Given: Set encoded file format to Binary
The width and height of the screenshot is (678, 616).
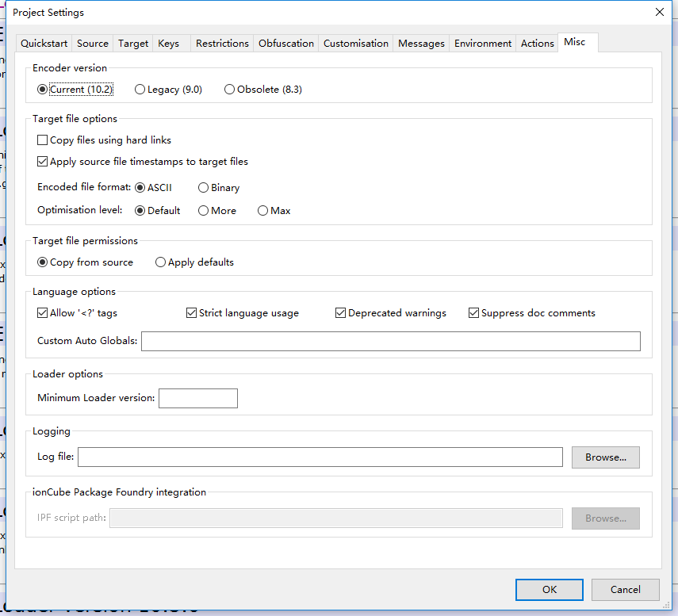Looking at the screenshot, I should pyautogui.click(x=203, y=187).
